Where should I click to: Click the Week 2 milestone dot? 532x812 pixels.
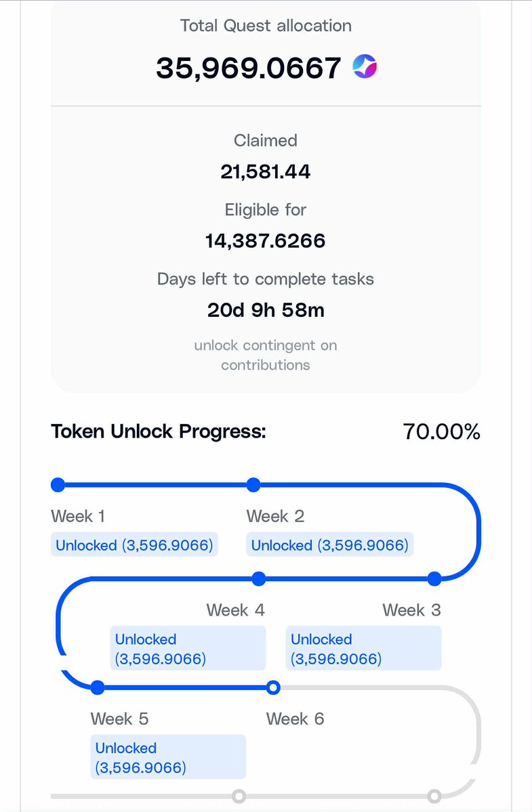point(253,485)
